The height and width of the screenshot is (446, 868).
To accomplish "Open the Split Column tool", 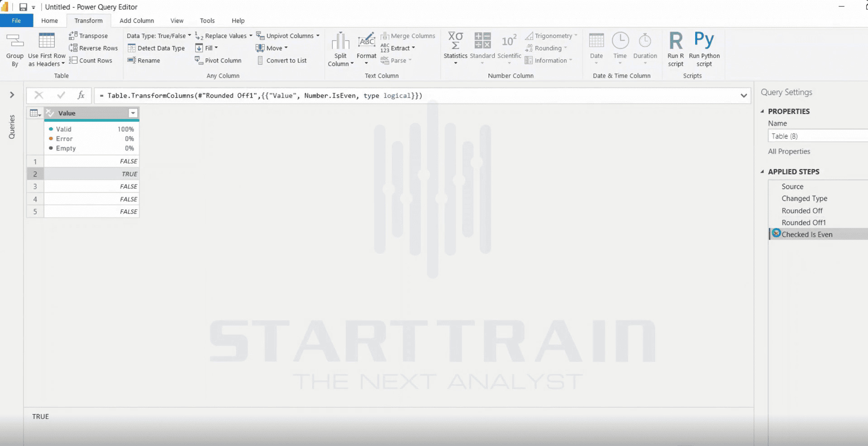I will tap(340, 50).
